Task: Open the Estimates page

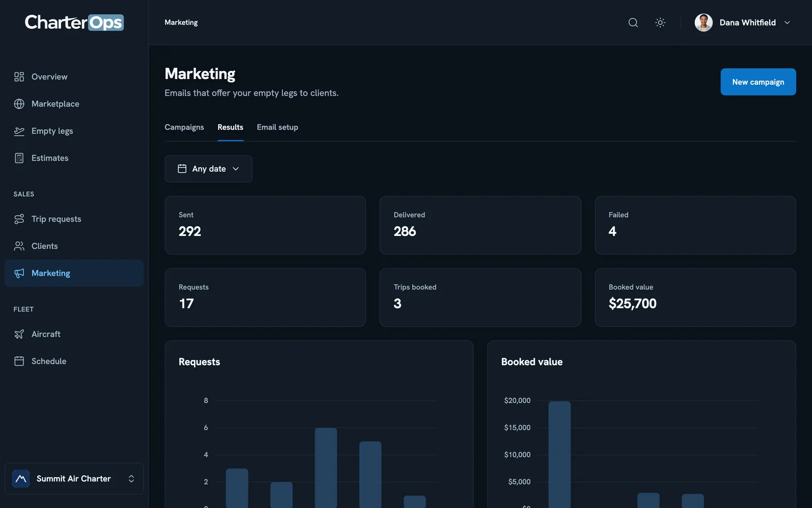Action: pos(74,158)
